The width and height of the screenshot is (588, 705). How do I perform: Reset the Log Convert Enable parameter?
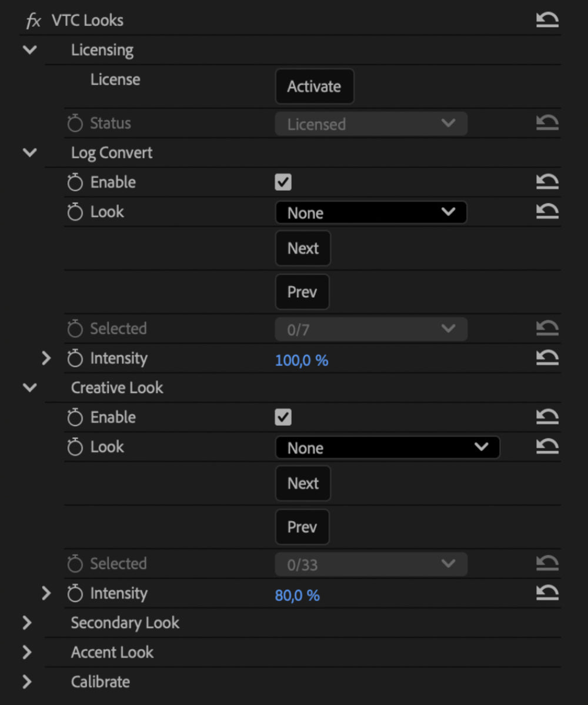point(547,182)
